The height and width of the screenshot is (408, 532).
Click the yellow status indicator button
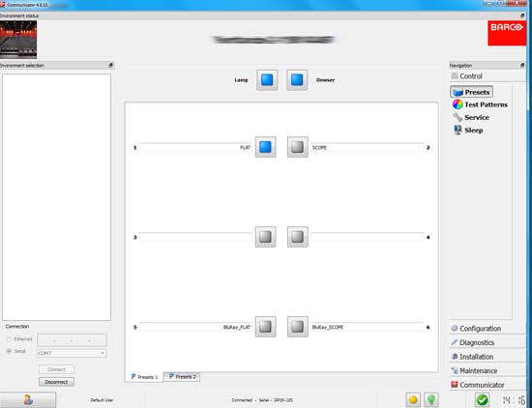click(413, 399)
